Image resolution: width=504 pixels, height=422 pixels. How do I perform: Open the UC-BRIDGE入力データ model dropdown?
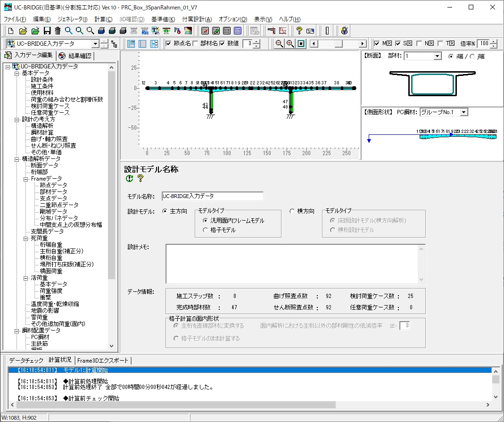point(95,44)
